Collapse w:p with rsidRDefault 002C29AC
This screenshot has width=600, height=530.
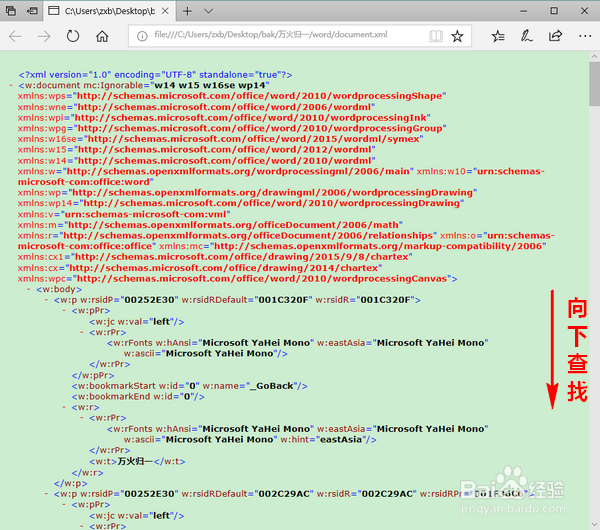click(47, 494)
